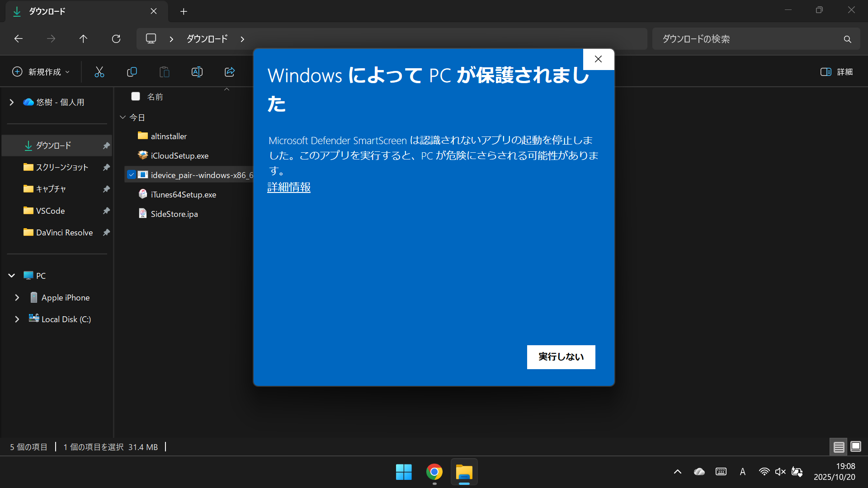Open the 詳細 pane from the toolbar
The width and height of the screenshot is (868, 488).
(836, 72)
